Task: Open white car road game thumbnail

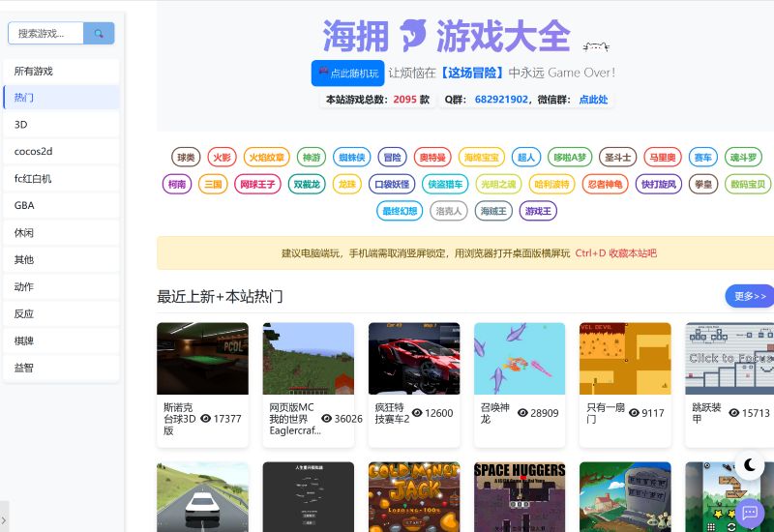Action: pos(202,497)
